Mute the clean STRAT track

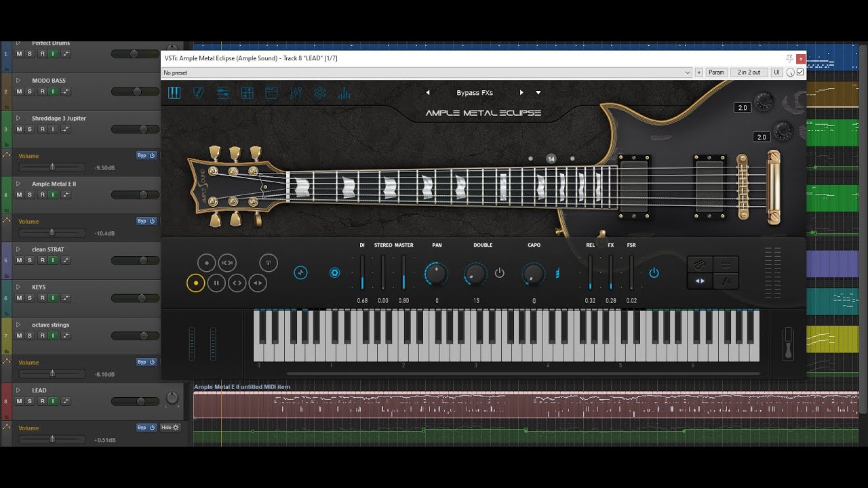tap(19, 260)
